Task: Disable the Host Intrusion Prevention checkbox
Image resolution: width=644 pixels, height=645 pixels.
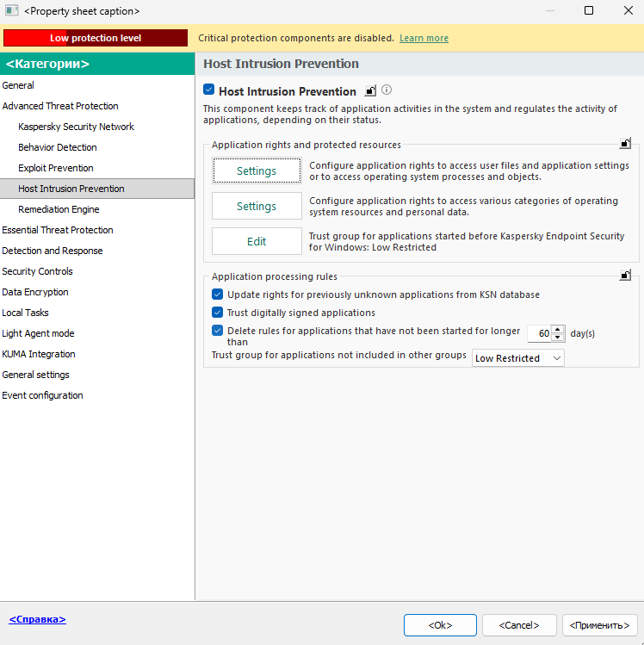Action: 209,90
